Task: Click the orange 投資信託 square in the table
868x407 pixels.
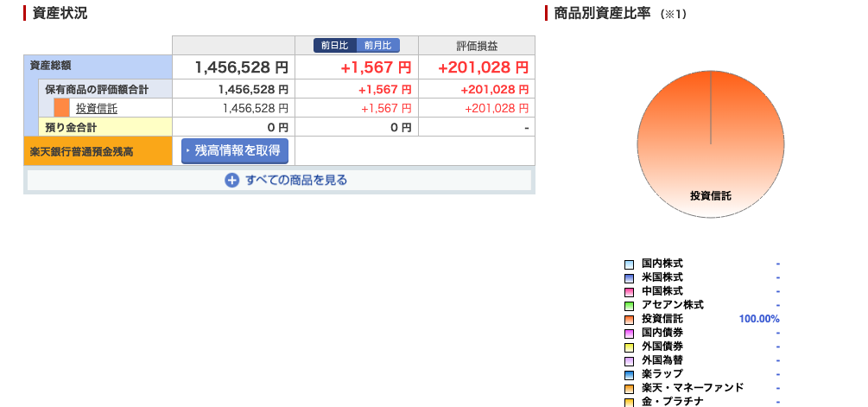Action: (61, 108)
